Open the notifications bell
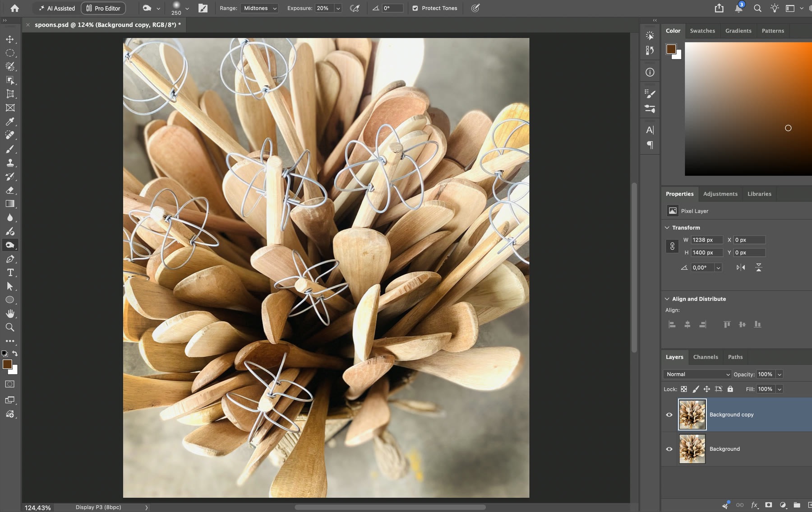Viewport: 812px width, 512px height. coord(738,8)
